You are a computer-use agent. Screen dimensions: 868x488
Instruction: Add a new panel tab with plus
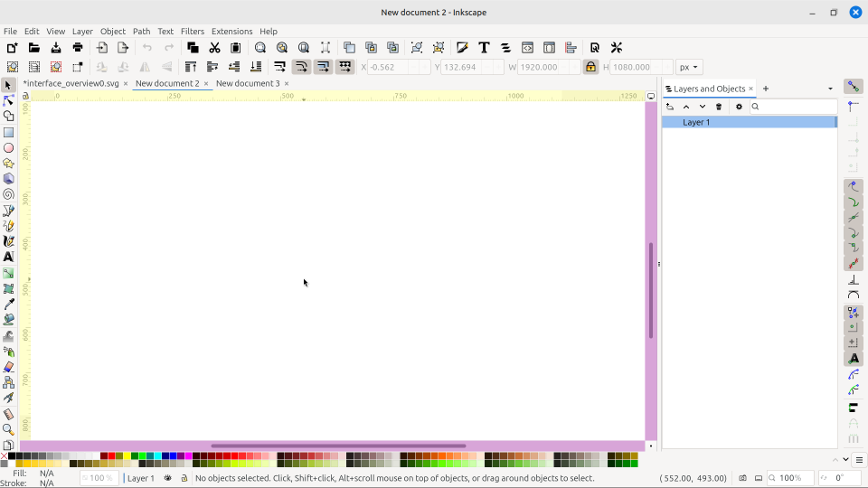[x=766, y=89]
